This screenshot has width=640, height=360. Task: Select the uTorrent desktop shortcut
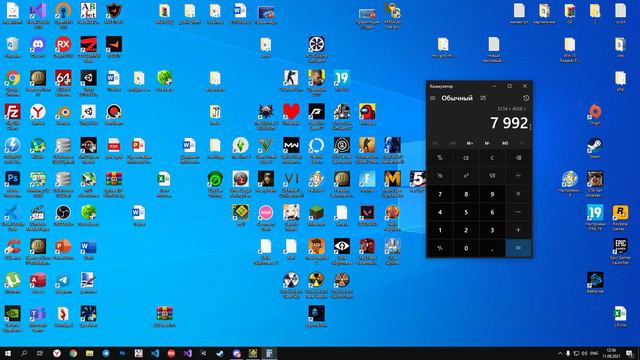[x=13, y=283]
